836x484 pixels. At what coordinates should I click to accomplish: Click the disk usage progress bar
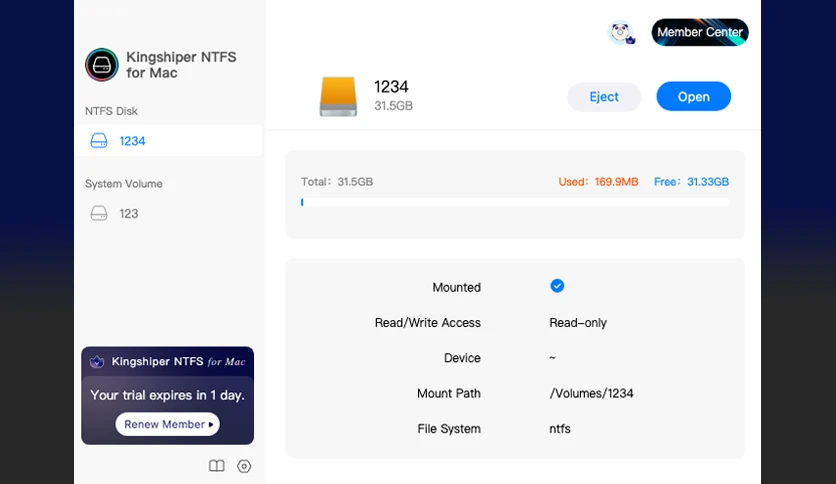(x=515, y=203)
